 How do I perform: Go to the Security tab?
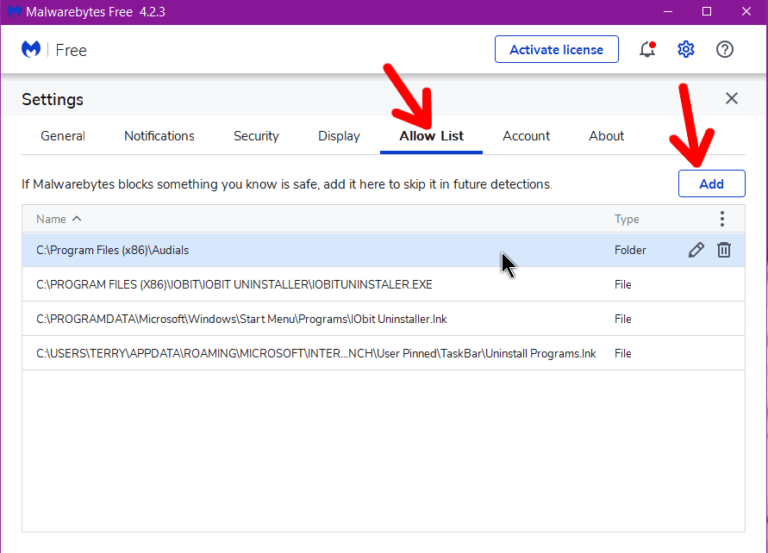(x=256, y=136)
